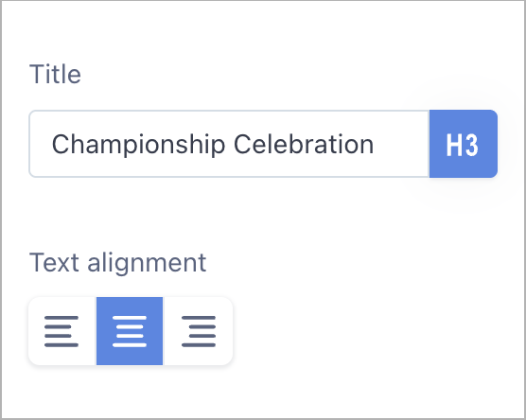The width and height of the screenshot is (526, 420).
Task: Select the left text alignment icon
Action: pos(61,331)
